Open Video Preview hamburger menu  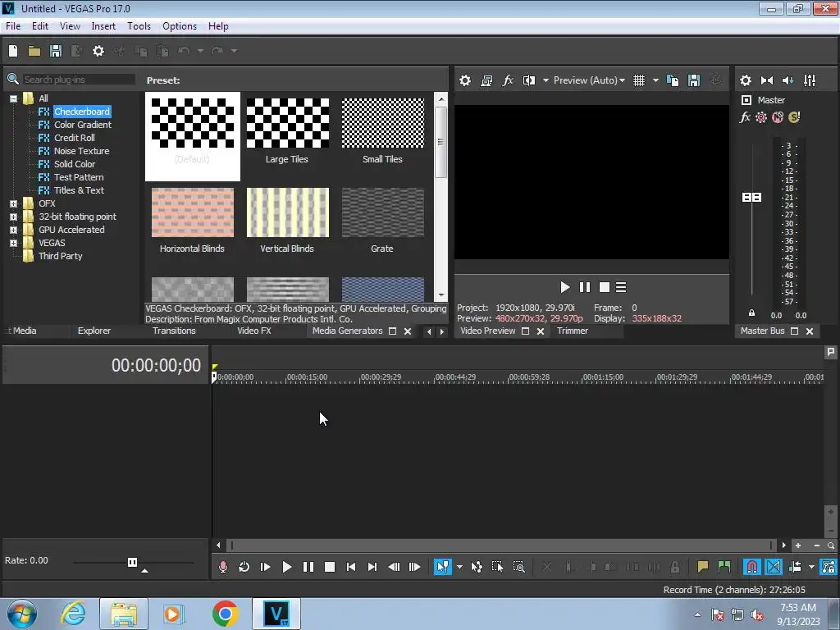point(621,288)
